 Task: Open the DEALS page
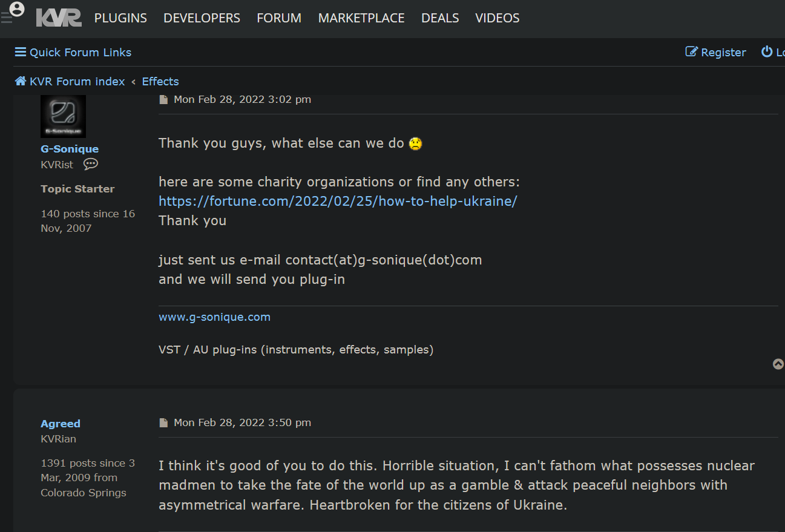[440, 18]
